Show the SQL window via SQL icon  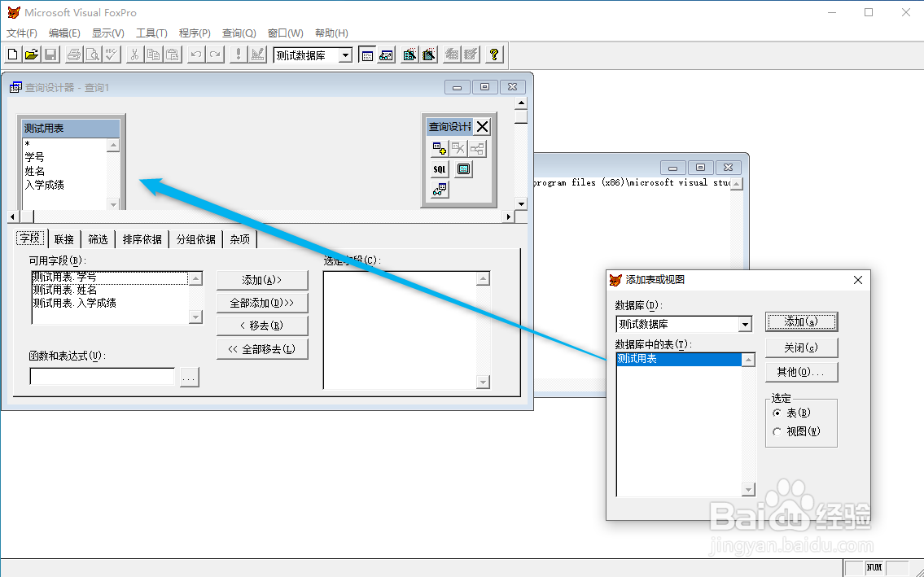point(440,169)
